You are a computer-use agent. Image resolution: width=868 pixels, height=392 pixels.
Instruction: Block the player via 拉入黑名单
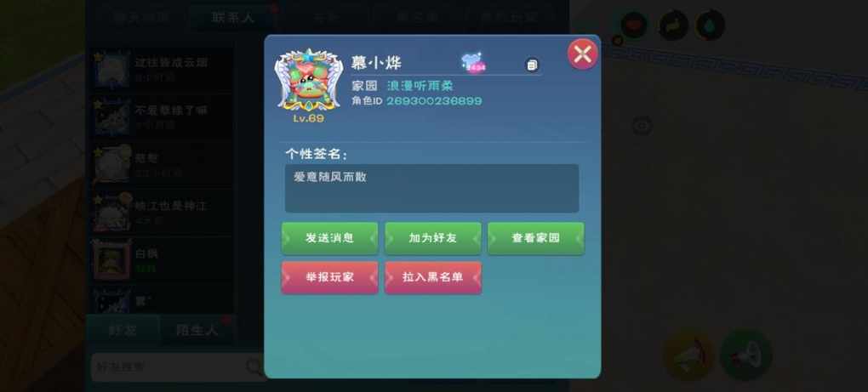tap(433, 277)
